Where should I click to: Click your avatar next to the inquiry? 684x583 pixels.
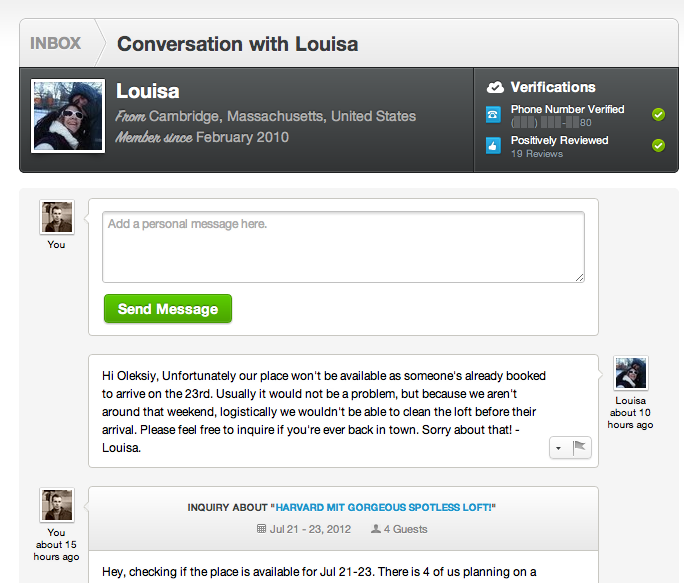coord(56,505)
